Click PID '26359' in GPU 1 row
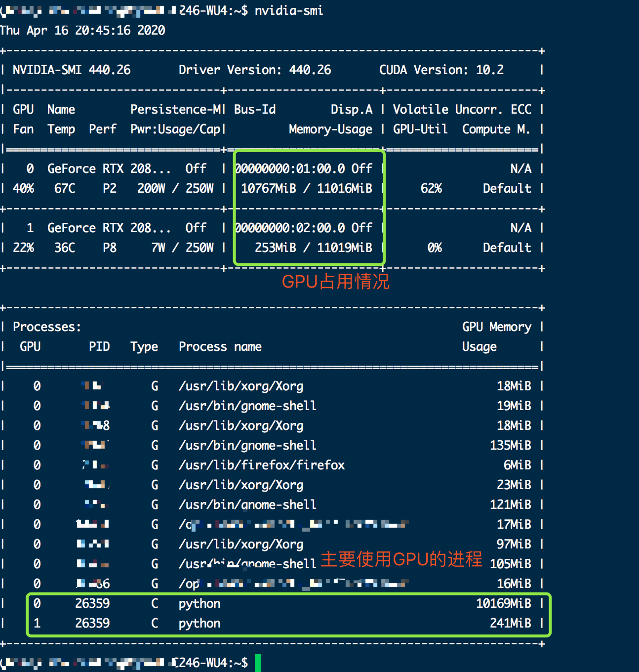 click(x=92, y=623)
